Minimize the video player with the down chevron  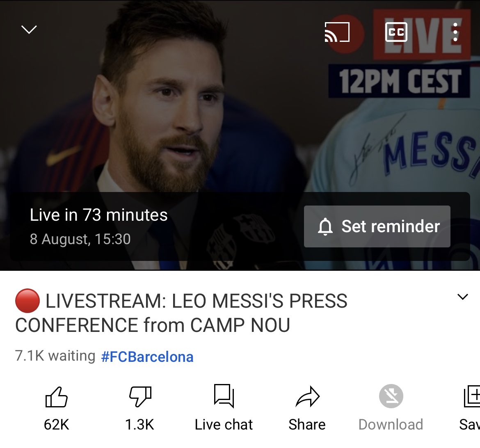coord(29,30)
